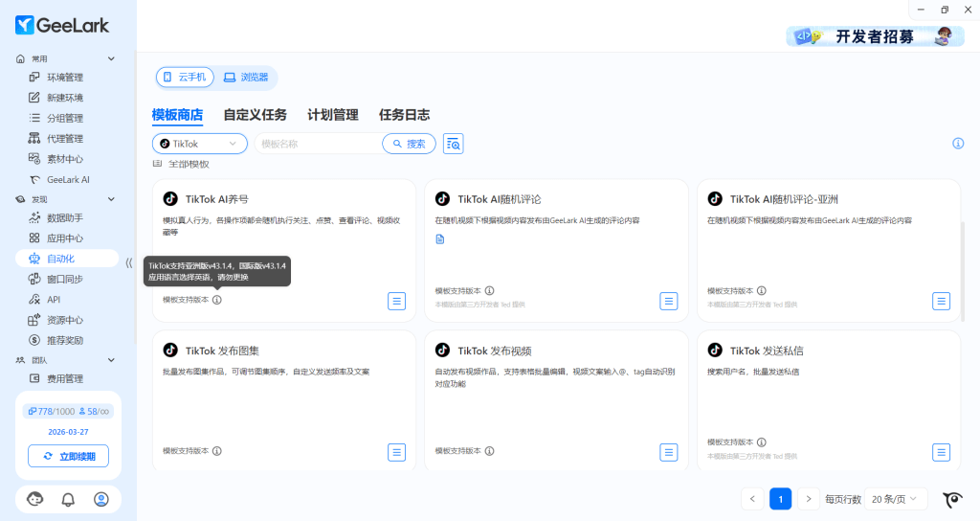Click the 搜索 button
The height and width of the screenshot is (521, 980).
[409, 144]
